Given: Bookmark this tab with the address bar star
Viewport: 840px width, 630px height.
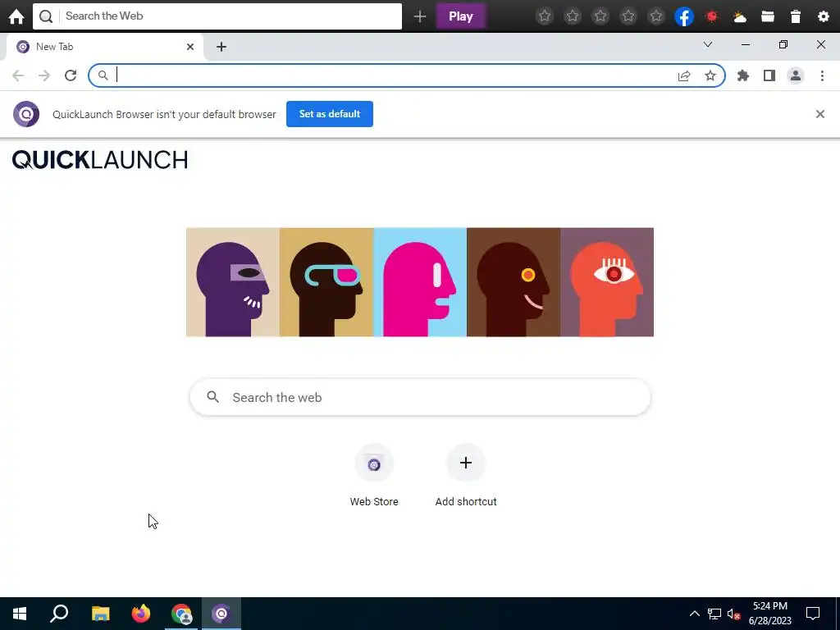Looking at the screenshot, I should pyautogui.click(x=710, y=75).
